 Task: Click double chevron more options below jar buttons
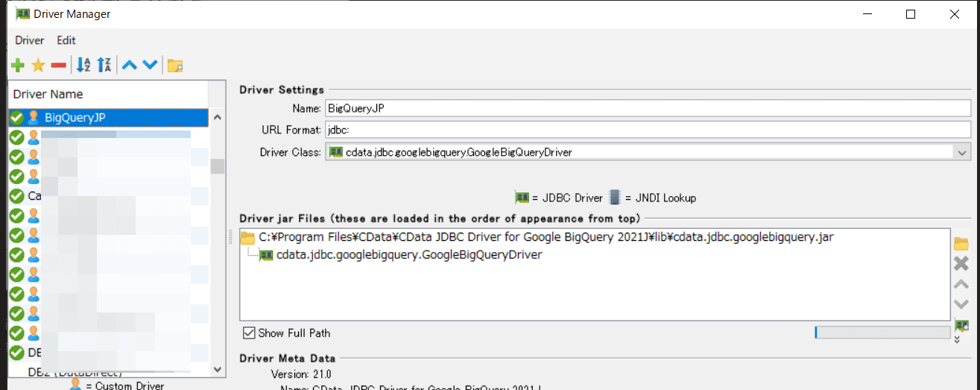[x=956, y=339]
